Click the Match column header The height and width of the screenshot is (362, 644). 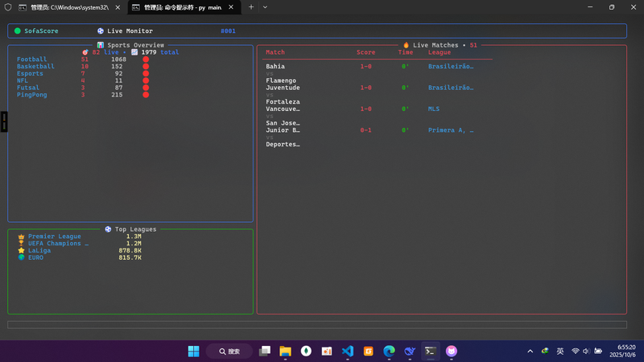click(275, 52)
